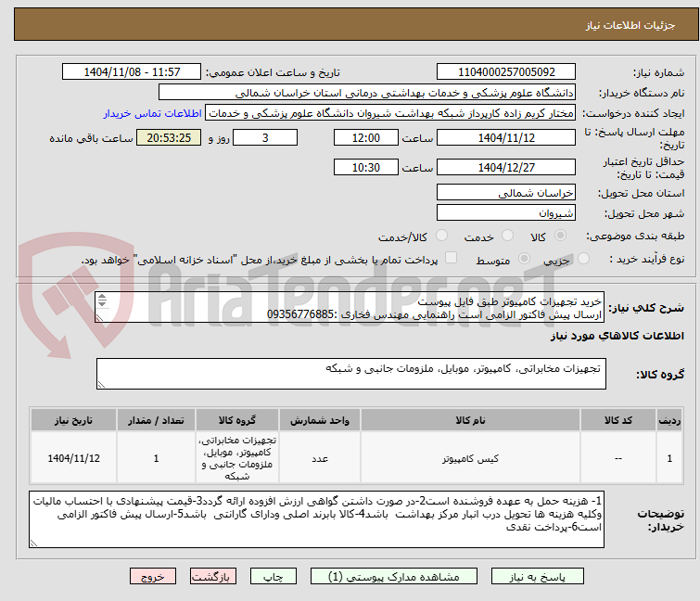700x601 pixels.
Task: Click buyer name field دانشگاه علوم پزشکی
Action: 367,93
